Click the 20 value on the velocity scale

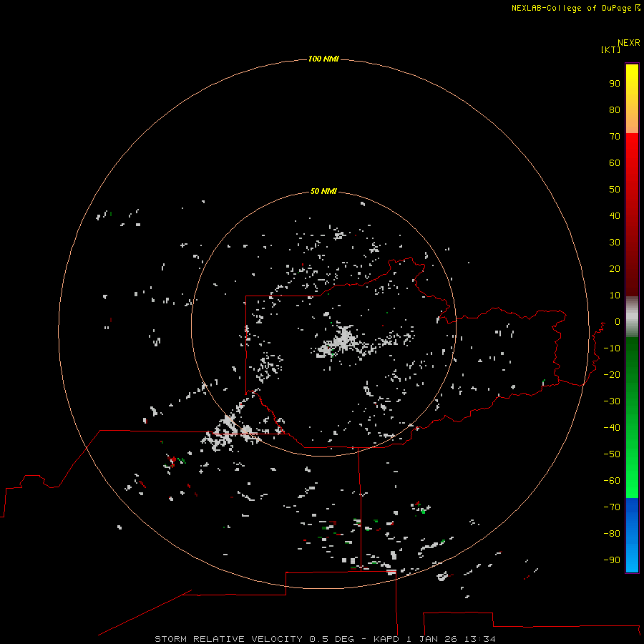tap(615, 268)
